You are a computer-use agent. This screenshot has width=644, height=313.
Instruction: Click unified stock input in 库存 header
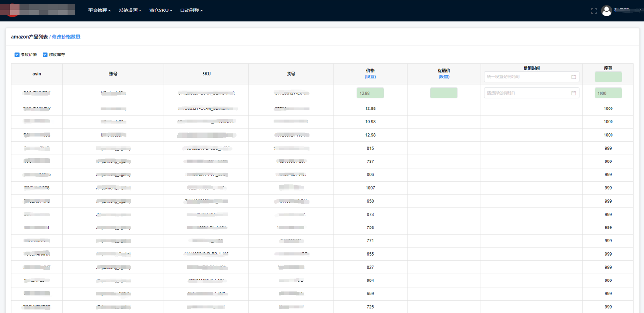[608, 77]
